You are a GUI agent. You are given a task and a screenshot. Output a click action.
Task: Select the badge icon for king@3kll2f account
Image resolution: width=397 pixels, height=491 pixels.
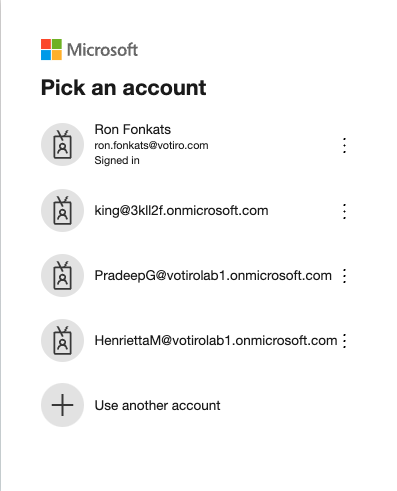click(62, 211)
